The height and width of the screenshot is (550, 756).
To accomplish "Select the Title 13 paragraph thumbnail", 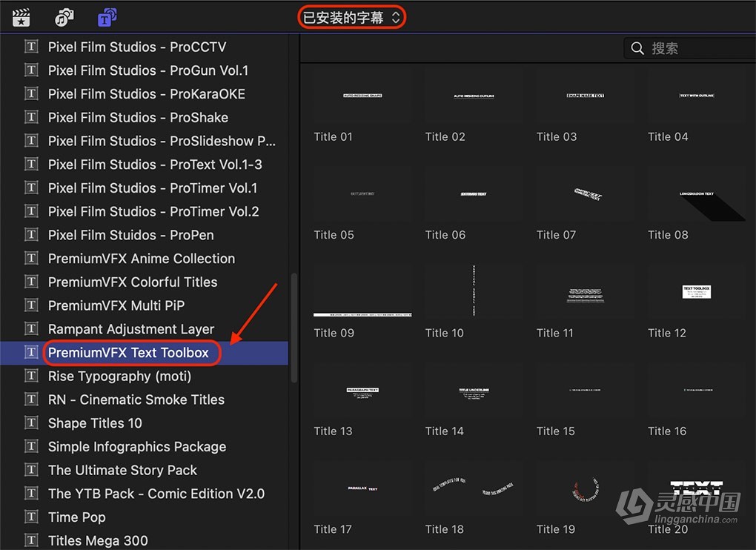I will click(x=362, y=390).
